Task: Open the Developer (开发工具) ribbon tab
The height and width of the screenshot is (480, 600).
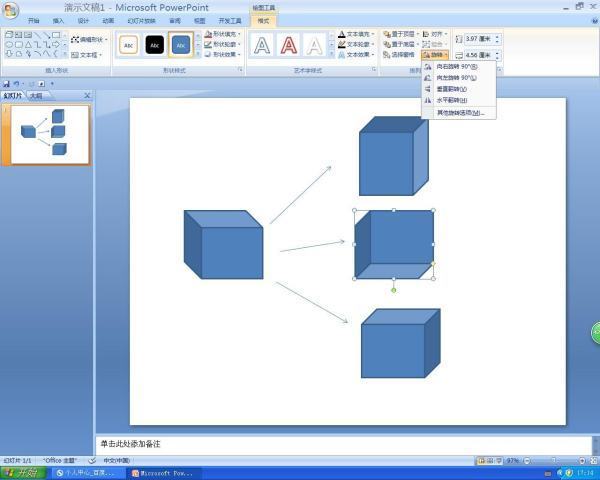Action: point(230,21)
